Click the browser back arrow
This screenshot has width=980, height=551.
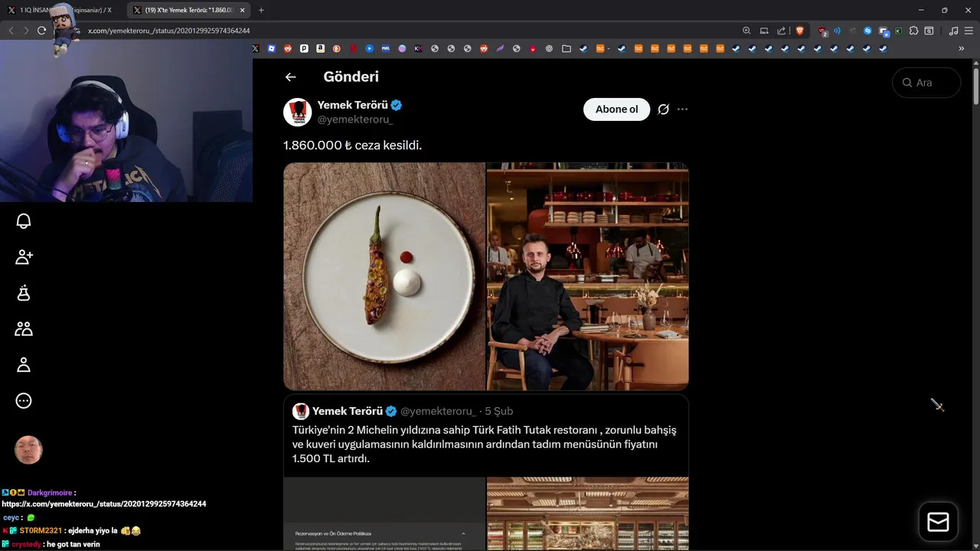[x=11, y=31]
